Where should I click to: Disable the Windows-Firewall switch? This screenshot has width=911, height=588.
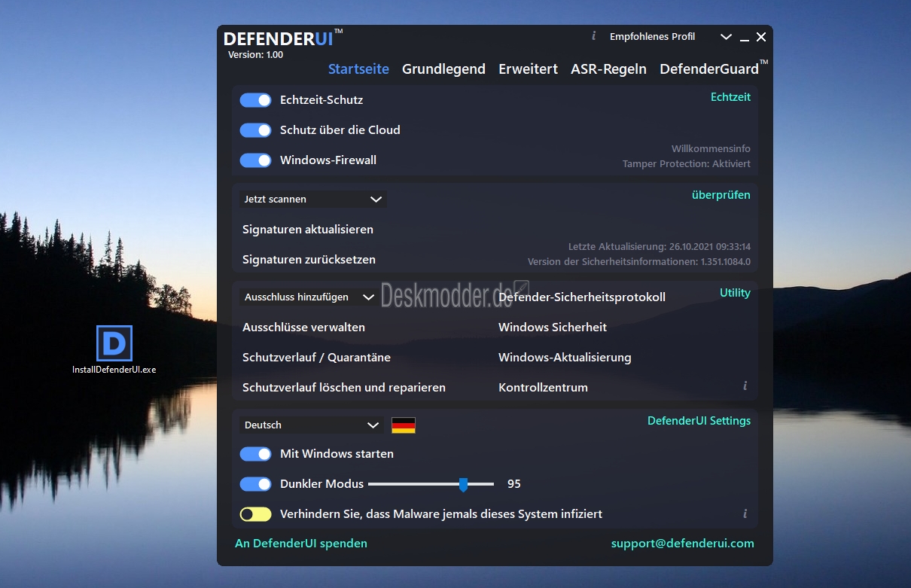[x=256, y=160]
